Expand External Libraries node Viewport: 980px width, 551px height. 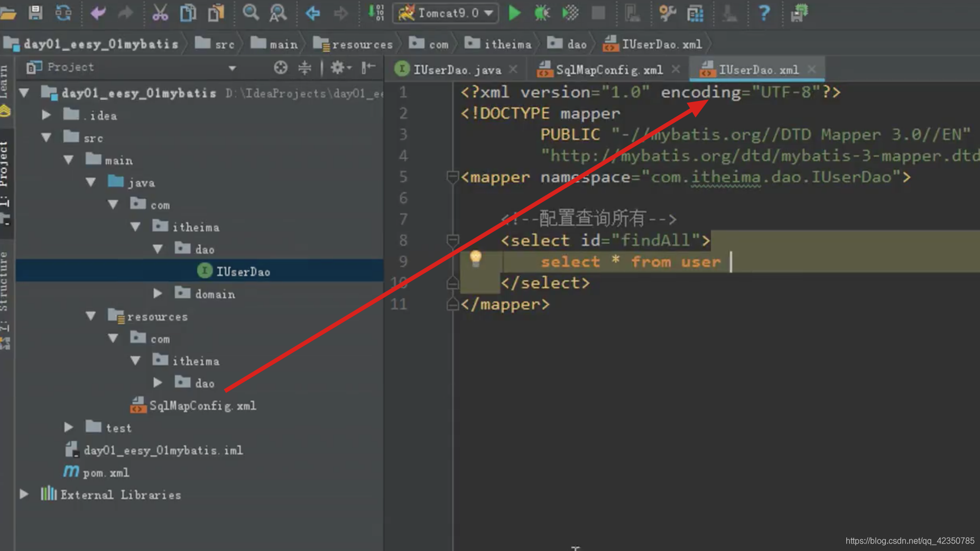[24, 494]
